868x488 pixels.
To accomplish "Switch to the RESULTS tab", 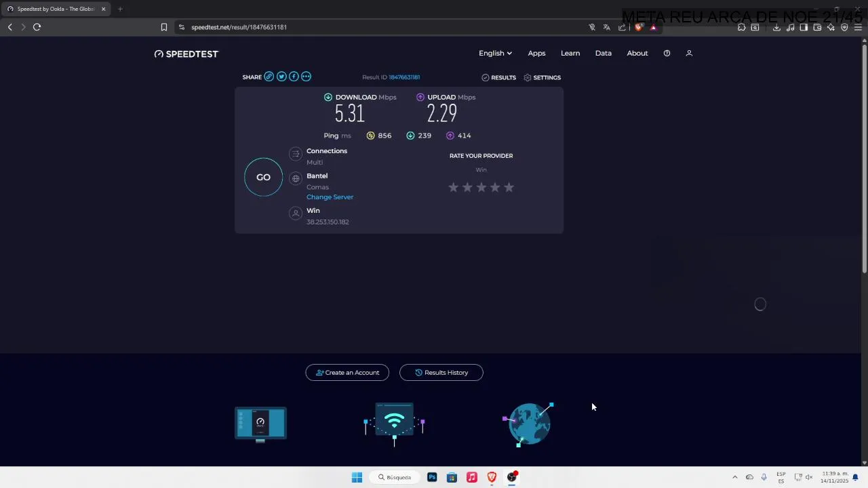I will 499,77.
